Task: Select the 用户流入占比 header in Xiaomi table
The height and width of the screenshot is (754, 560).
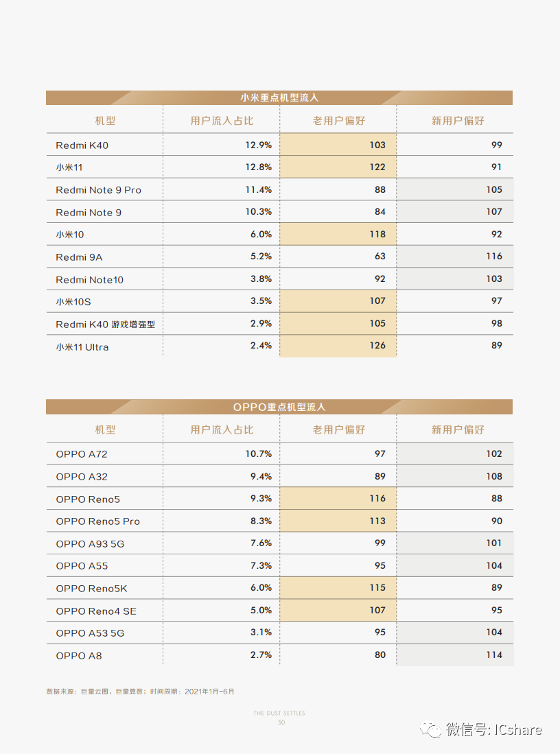Action: (x=222, y=121)
